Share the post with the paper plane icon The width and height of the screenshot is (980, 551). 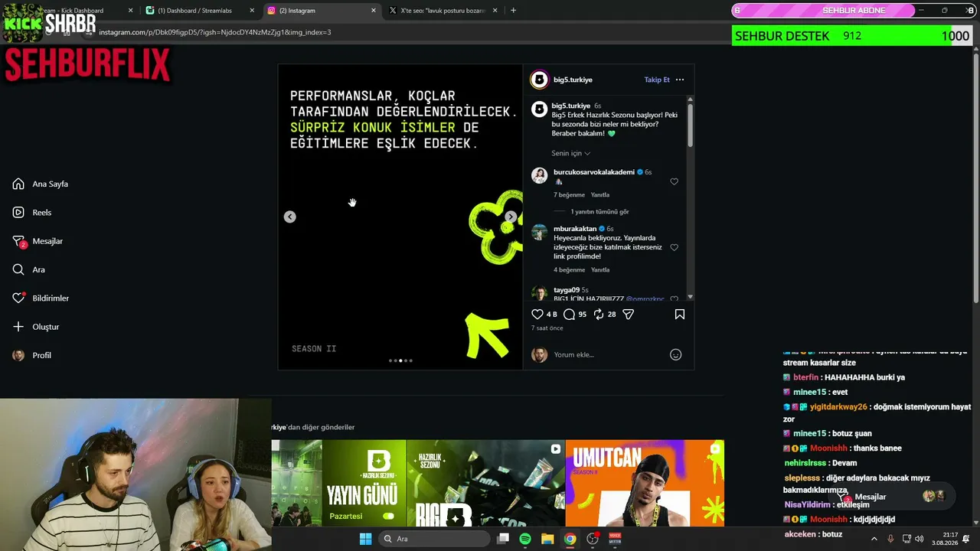(629, 314)
